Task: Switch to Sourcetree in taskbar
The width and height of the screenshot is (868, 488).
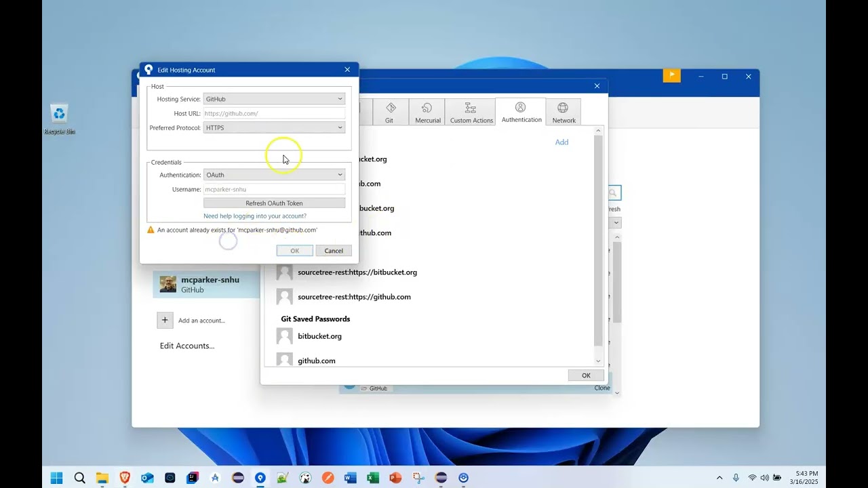Action: [260, 478]
